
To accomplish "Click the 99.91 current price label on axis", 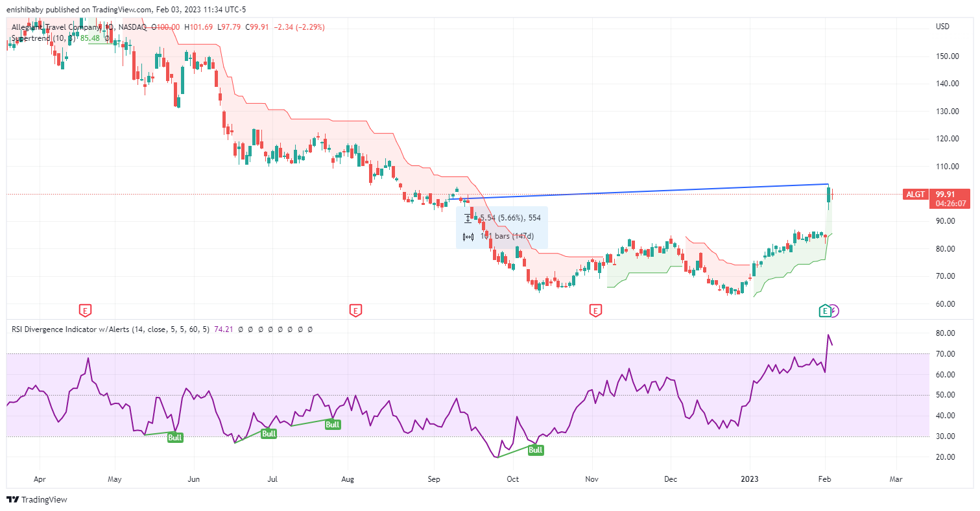I will pyautogui.click(x=946, y=194).
